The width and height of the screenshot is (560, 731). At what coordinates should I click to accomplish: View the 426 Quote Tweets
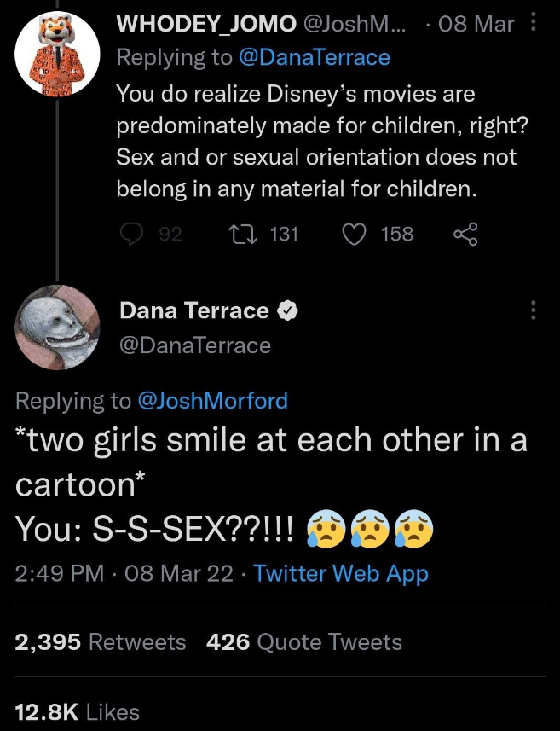[304, 641]
